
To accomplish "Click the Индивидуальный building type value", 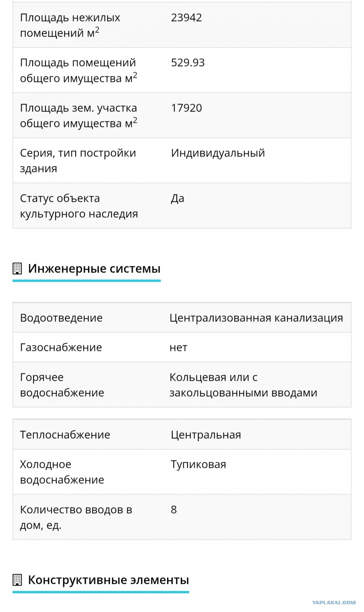I will pyautogui.click(x=218, y=153).
